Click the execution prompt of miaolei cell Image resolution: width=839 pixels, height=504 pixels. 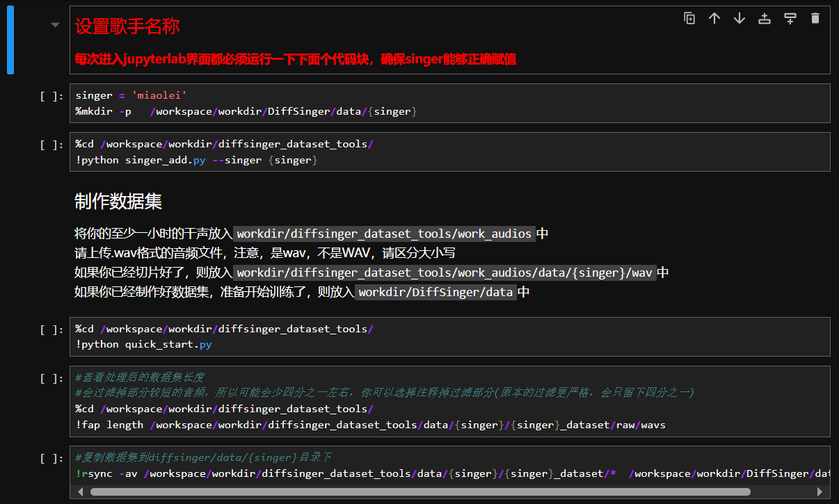coord(52,96)
